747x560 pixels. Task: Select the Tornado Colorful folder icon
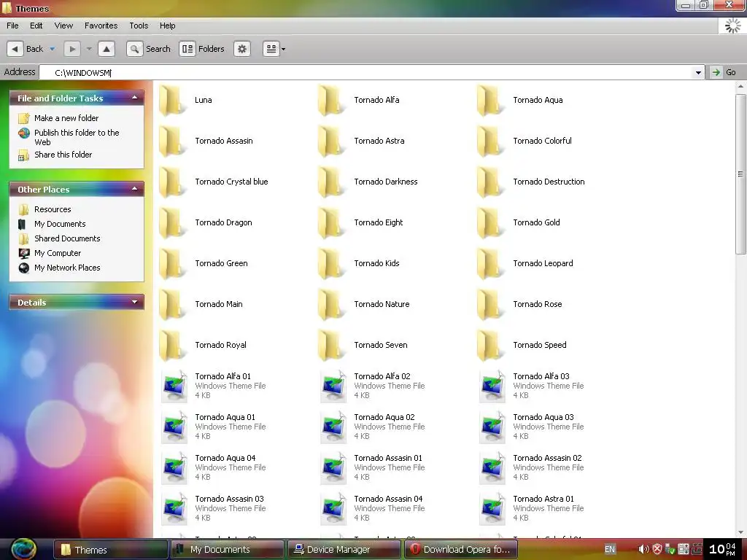tap(490, 141)
